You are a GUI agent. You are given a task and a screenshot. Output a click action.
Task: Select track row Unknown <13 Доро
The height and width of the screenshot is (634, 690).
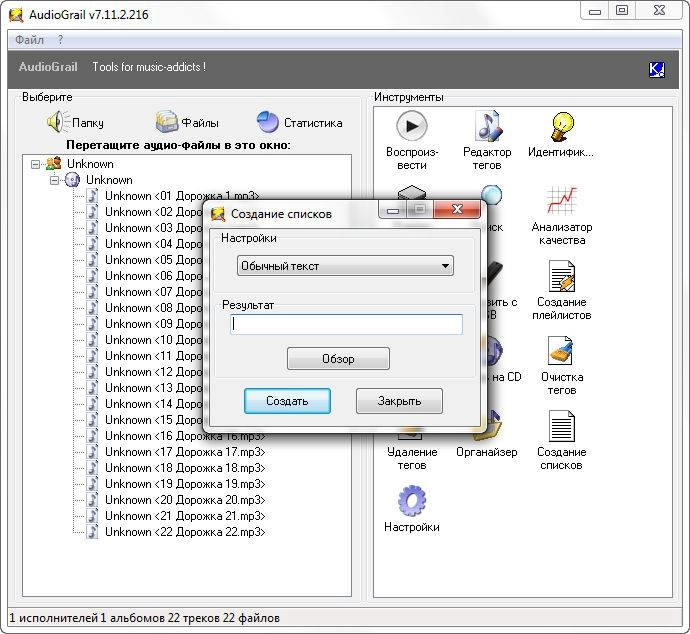153,388
